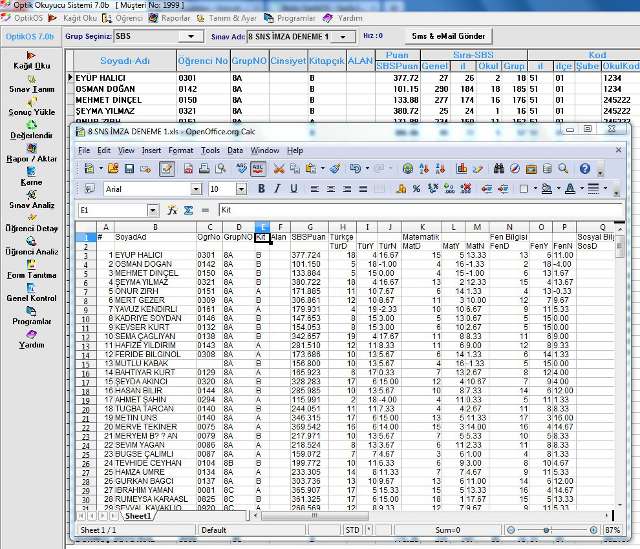Screen dimensions: 640x549
Task: Open the Grup Seçiniz SBS dropdown
Action: point(191,36)
